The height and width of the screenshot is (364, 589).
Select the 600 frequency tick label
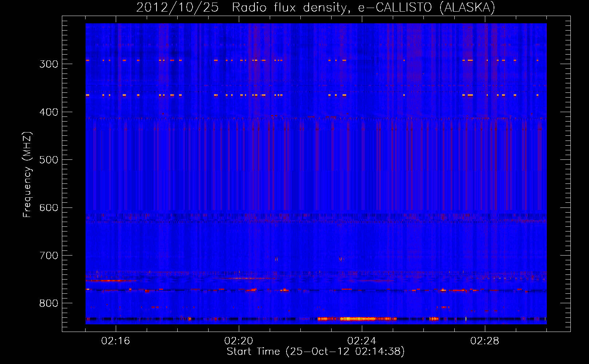pos(49,208)
